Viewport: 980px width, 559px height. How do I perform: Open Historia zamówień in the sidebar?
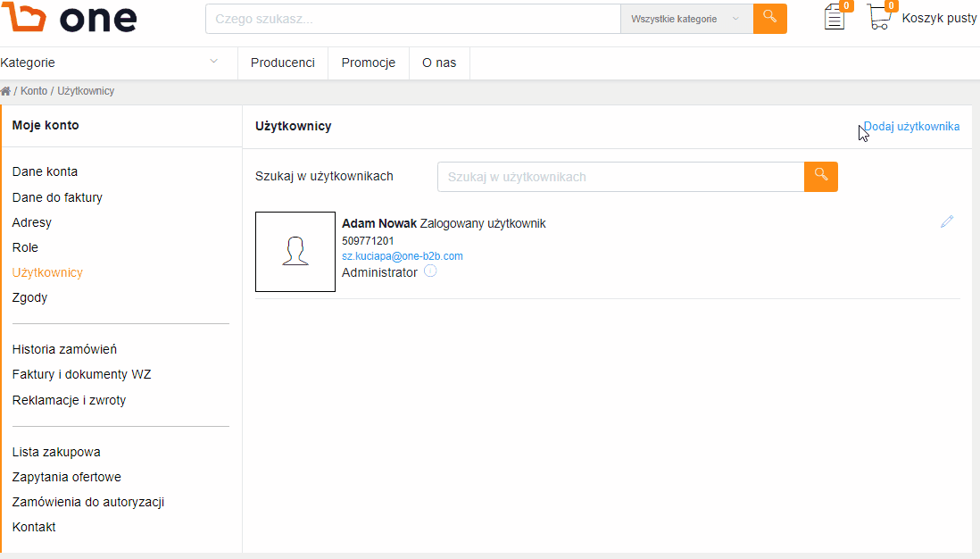click(64, 349)
